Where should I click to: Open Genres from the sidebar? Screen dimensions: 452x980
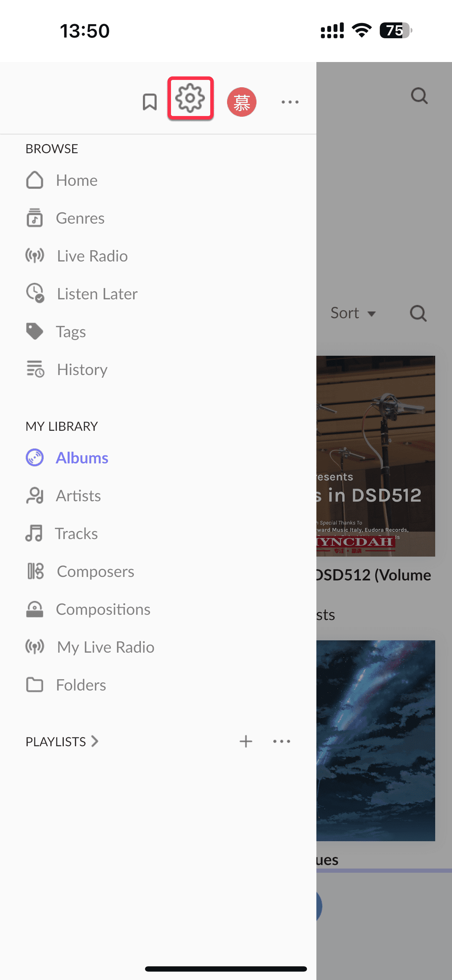click(x=80, y=218)
